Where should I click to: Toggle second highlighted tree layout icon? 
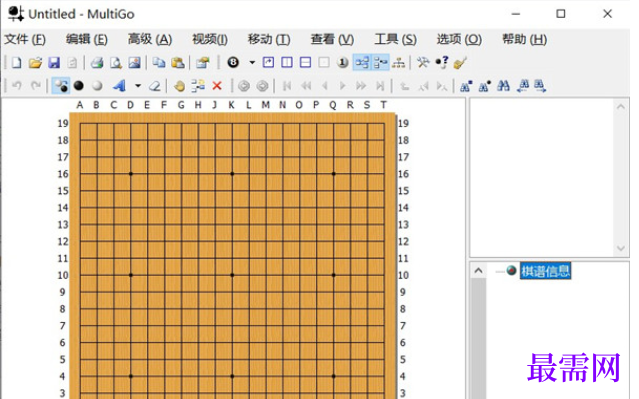pyautogui.click(x=380, y=62)
